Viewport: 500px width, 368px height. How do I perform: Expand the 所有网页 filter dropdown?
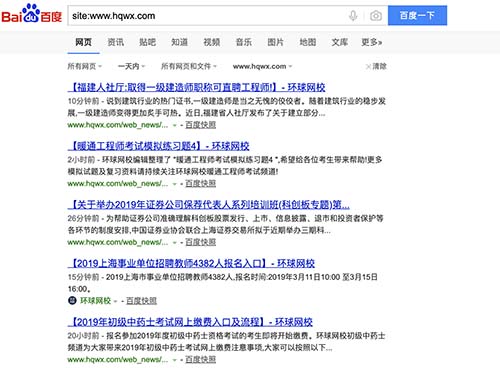pos(85,66)
